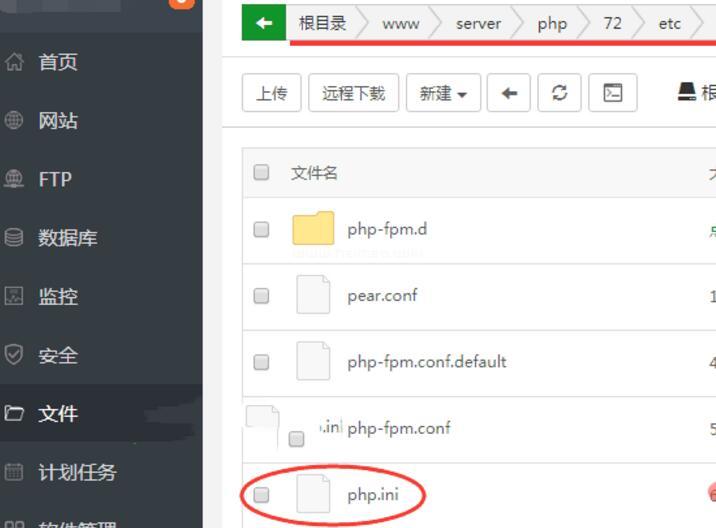Select the php-fpm.conf.default checkbox
Image resolution: width=716 pixels, height=528 pixels.
[x=261, y=362]
